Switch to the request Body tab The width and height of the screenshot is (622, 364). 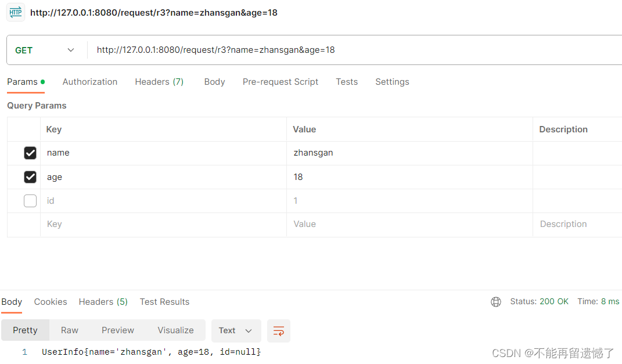[215, 82]
